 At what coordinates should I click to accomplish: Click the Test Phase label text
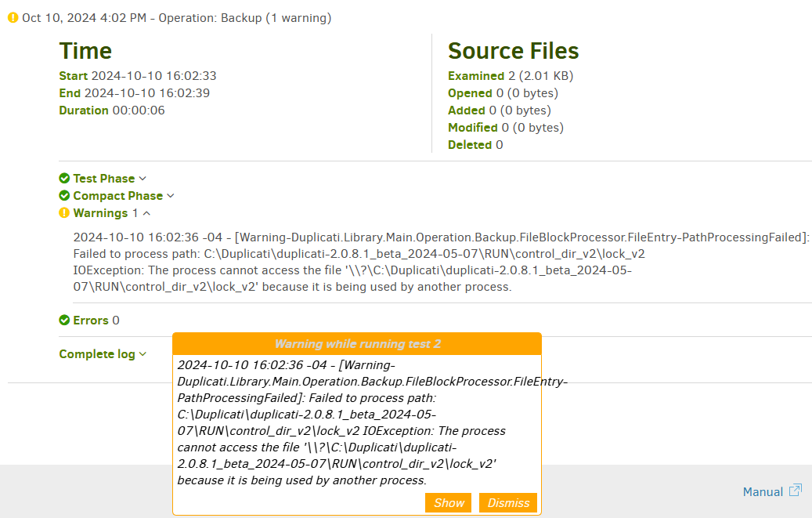tap(104, 179)
